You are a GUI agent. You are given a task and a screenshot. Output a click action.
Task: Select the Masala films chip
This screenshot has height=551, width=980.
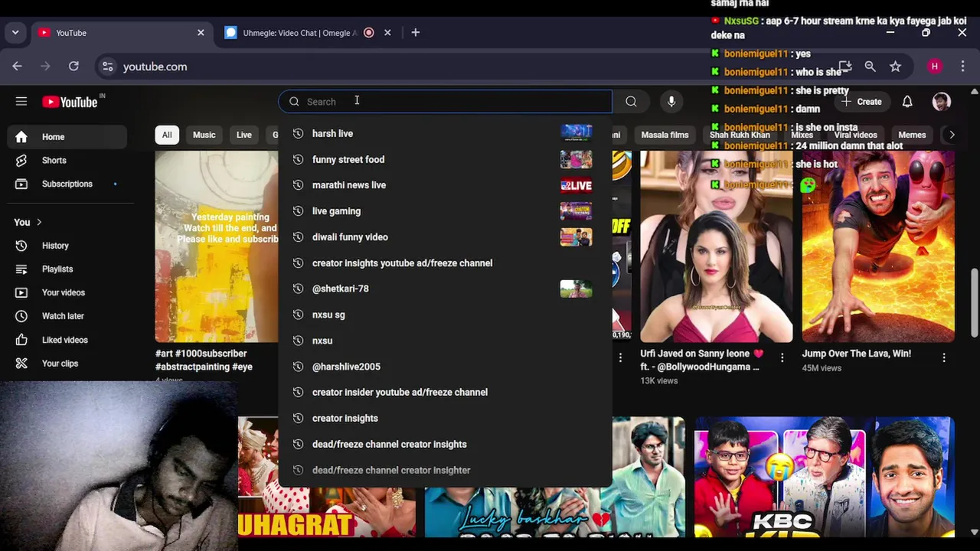[665, 135]
